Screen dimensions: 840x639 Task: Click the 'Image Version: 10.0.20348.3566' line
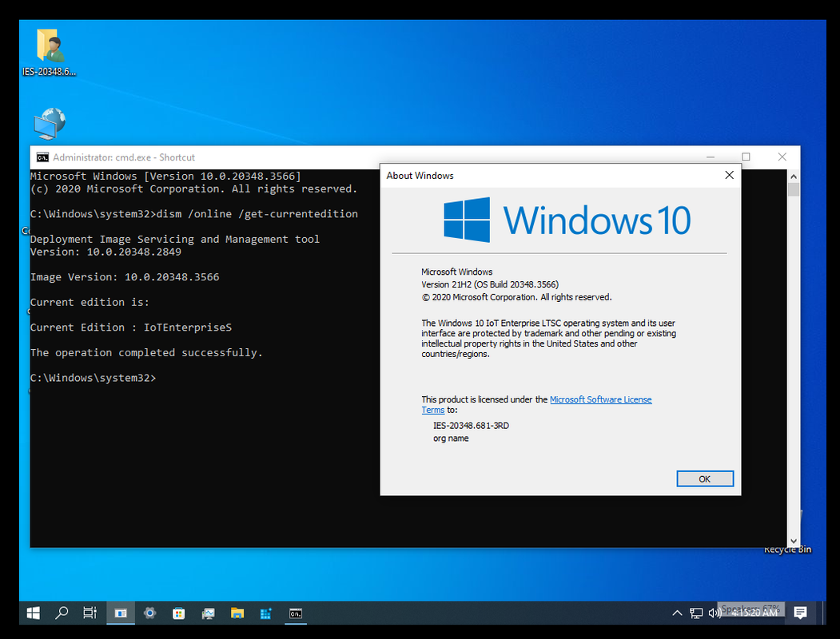[x=125, y=277]
